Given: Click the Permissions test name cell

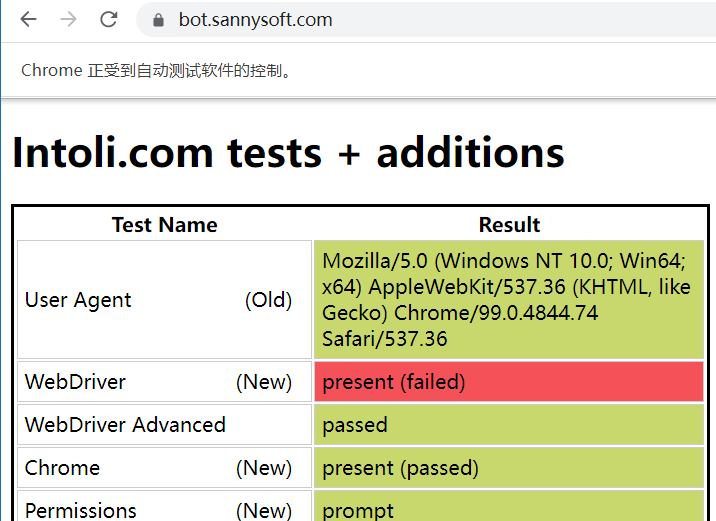Looking at the screenshot, I should tap(164, 506).
